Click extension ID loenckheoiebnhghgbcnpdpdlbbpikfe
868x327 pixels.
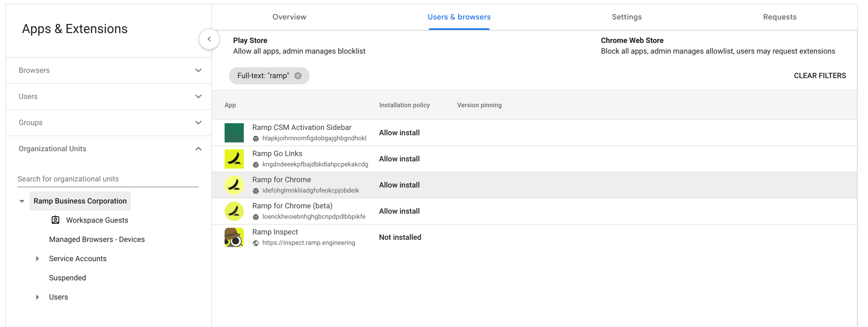pos(314,216)
